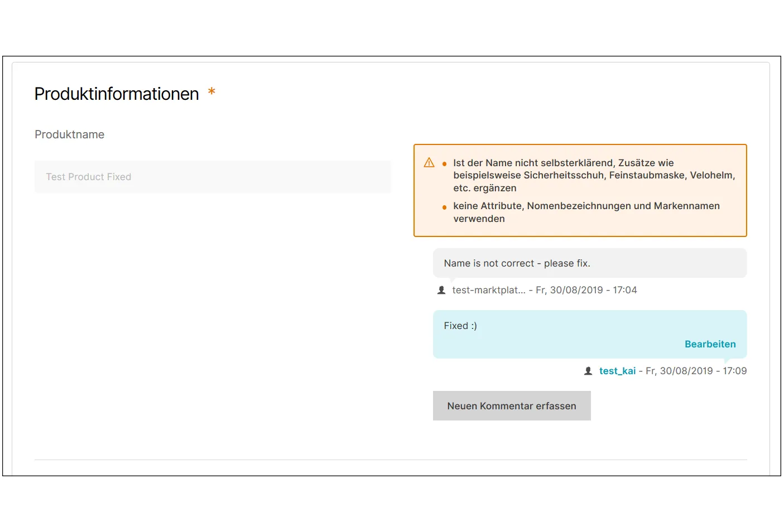Click the Produktname input field

pos(213,177)
